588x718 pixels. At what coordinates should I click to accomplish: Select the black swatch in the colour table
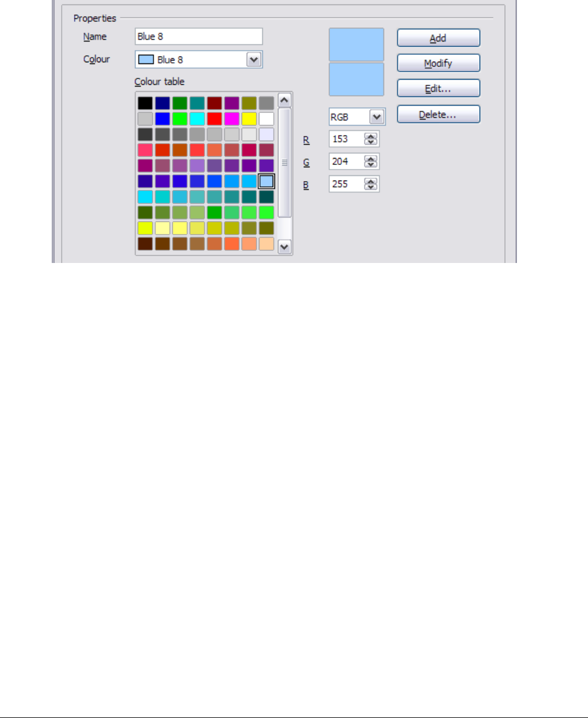pos(145,103)
